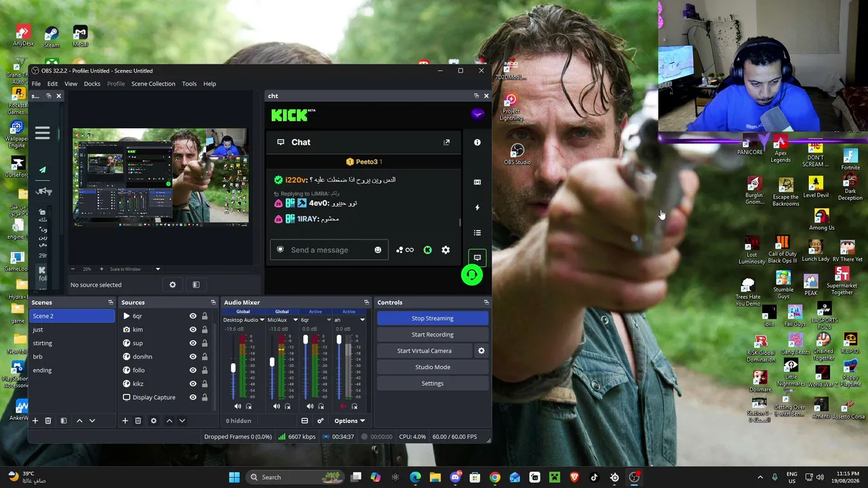Click the paper plane icon in the left dock

coord(43,170)
